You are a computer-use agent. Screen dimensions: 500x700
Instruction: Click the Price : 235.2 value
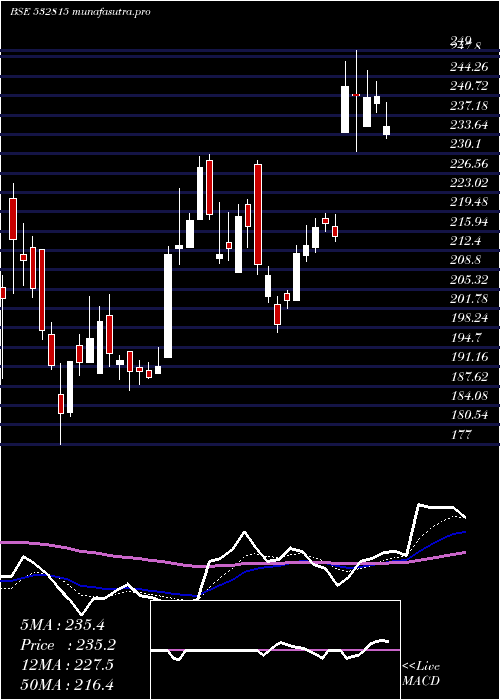(x=68, y=645)
